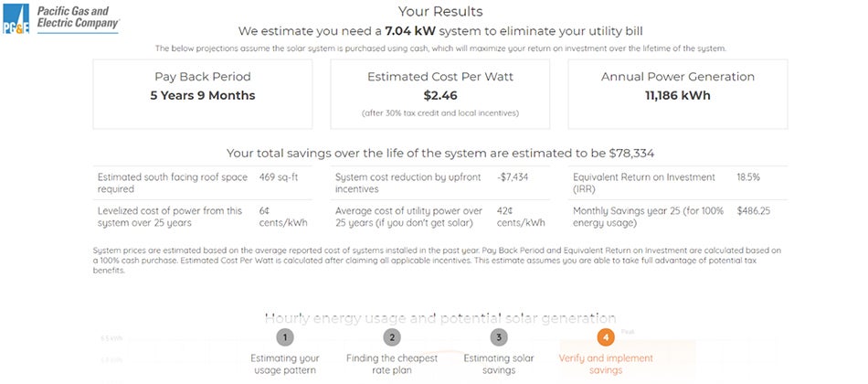Select the Annual Power Generation card

pyautogui.click(x=677, y=93)
